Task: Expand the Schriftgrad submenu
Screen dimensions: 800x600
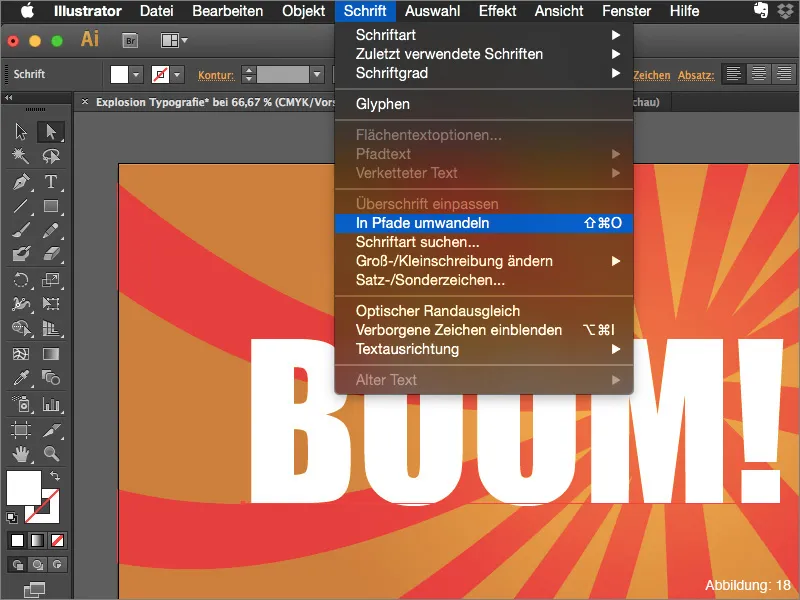Action: (484, 73)
